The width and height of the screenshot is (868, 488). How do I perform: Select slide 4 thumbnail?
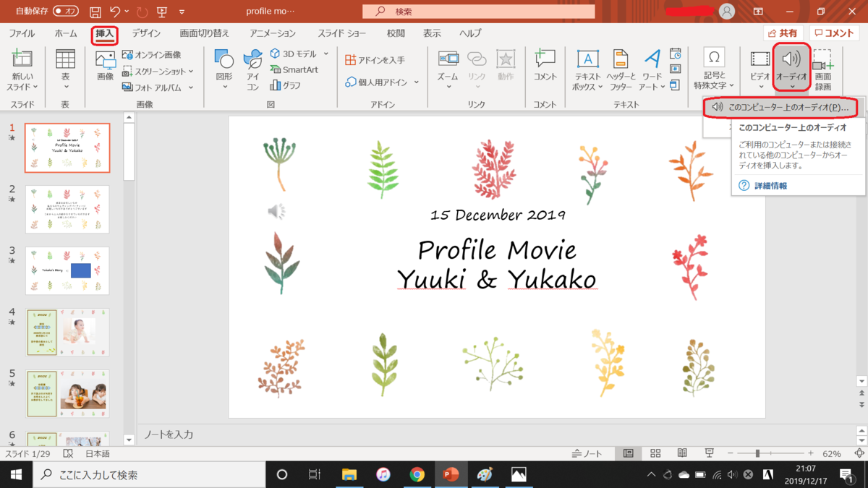pos(67,333)
